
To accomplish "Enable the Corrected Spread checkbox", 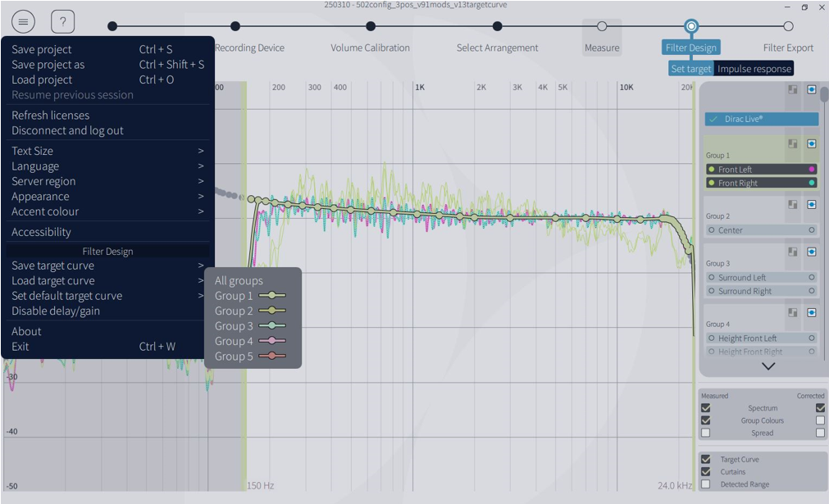I will 820,433.
